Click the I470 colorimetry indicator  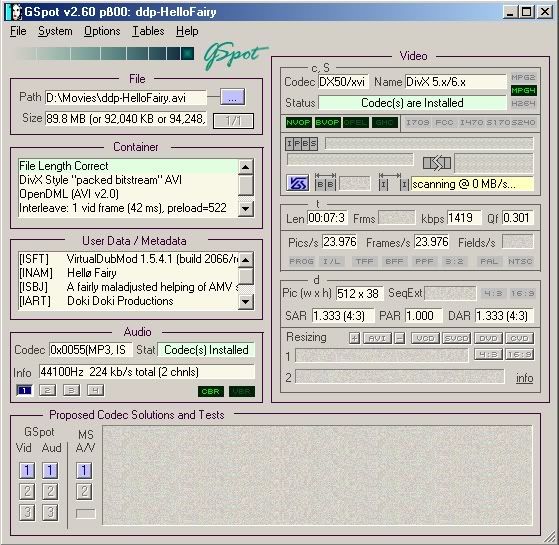tap(471, 123)
